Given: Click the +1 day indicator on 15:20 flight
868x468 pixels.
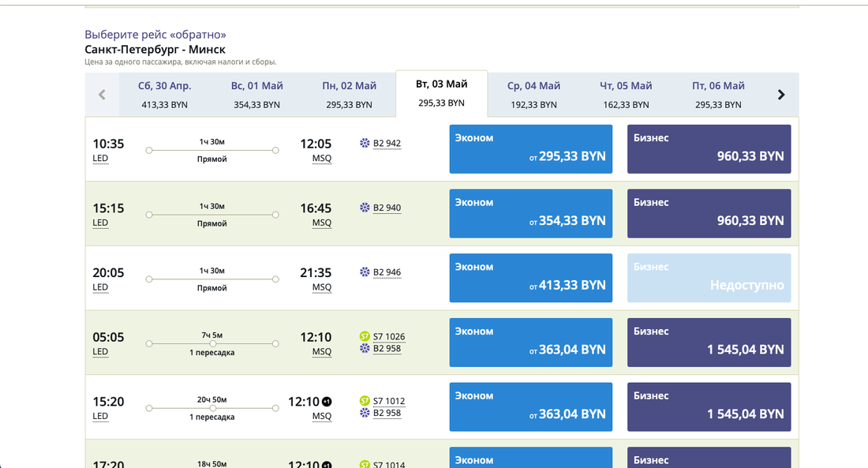Looking at the screenshot, I should (x=327, y=402).
